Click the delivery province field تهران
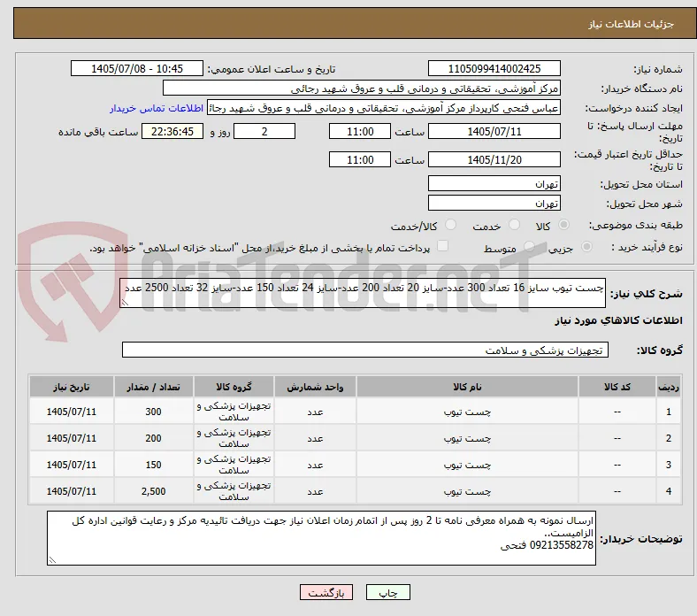 pyautogui.click(x=494, y=184)
